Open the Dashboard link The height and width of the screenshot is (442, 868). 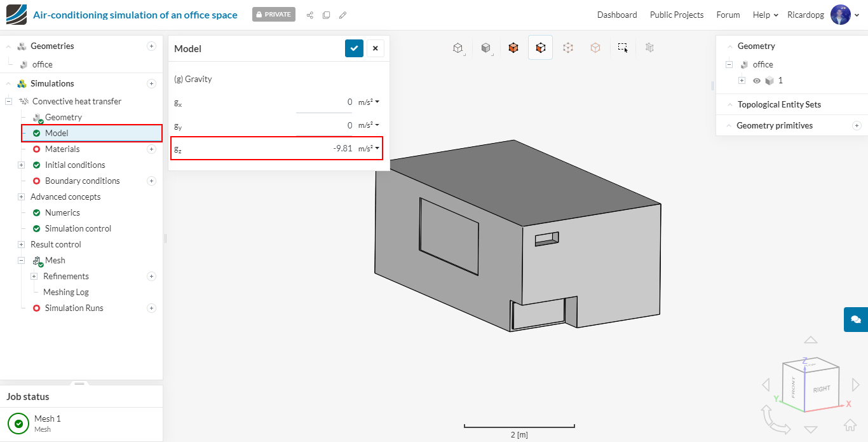coord(616,15)
